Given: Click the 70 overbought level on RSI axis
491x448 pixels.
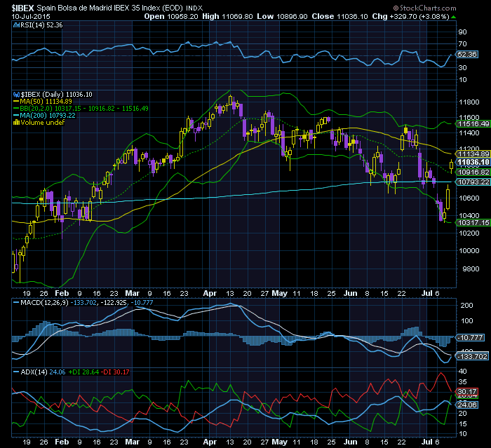Looking at the screenshot, I should click(462, 44).
